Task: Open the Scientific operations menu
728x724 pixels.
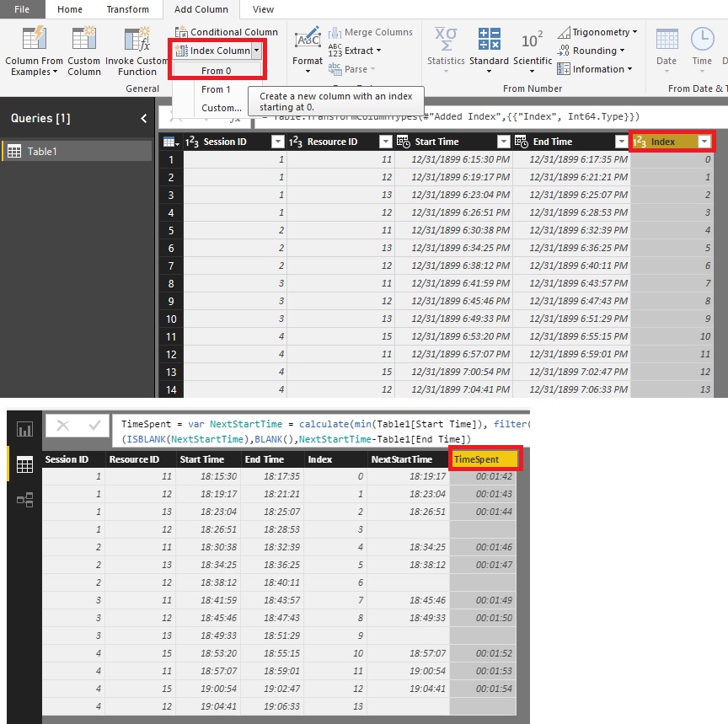Action: coord(532,51)
